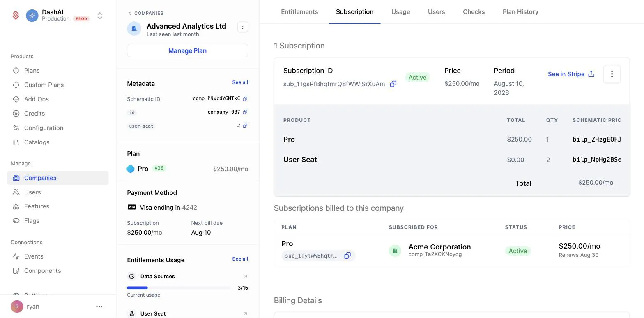Image resolution: width=644 pixels, height=318 pixels.
Task: Click the Custom Plans icon
Action: point(16,85)
